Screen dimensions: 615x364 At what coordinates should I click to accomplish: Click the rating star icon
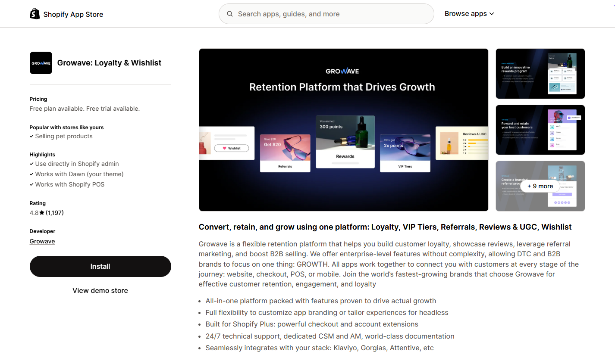(x=42, y=213)
